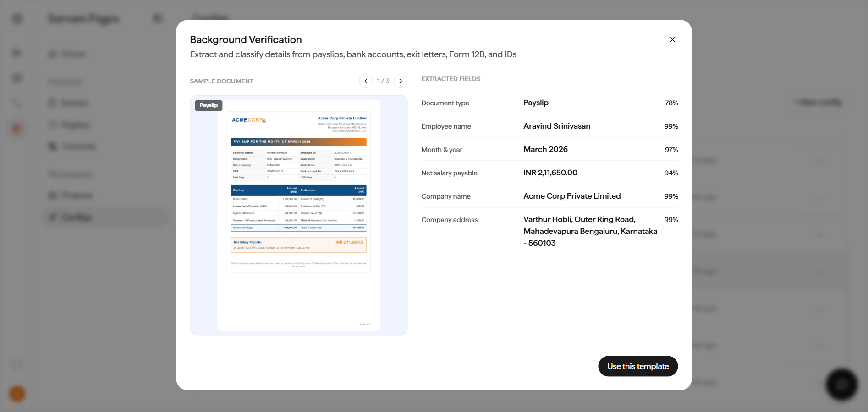Select the Company address field label
This screenshot has height=412, width=868.
449,220
